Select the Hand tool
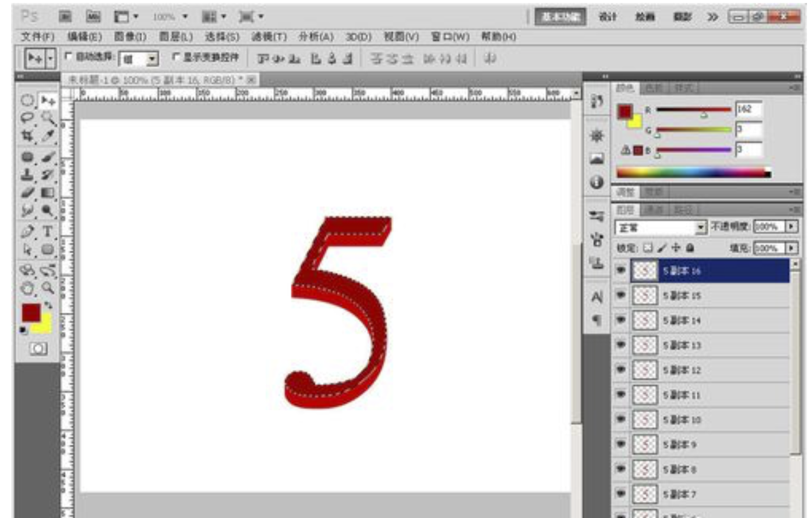Image resolution: width=812 pixels, height=518 pixels. 27,288
